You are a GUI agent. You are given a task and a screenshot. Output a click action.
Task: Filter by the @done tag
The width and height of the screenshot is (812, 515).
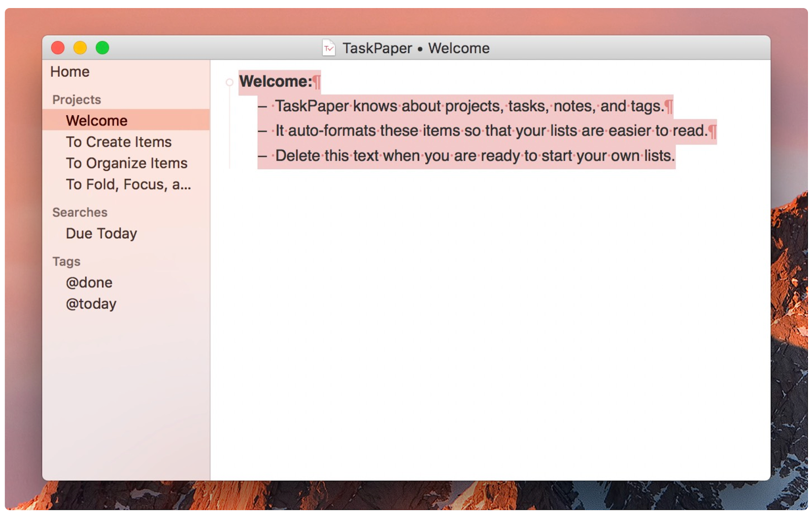coord(89,282)
